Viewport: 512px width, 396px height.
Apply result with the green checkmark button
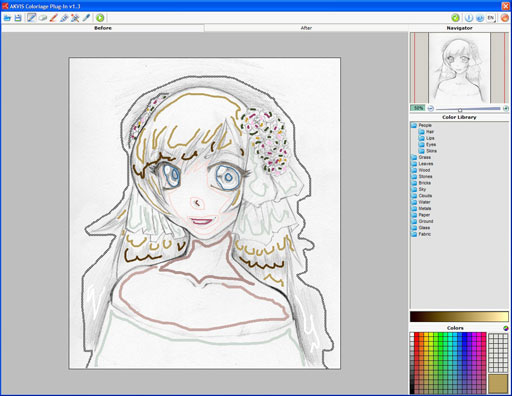coord(455,18)
